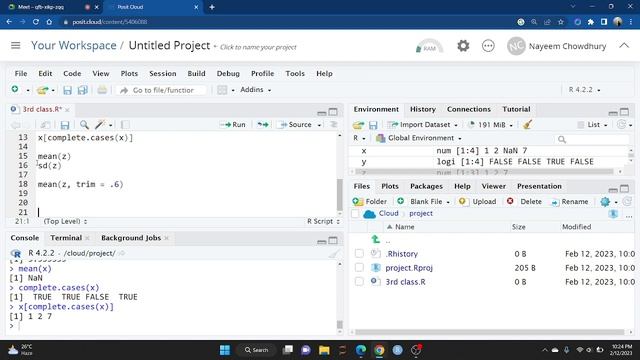Tick the .Rhistory file checkbox
This screenshot has height=360, width=640.
tap(359, 253)
